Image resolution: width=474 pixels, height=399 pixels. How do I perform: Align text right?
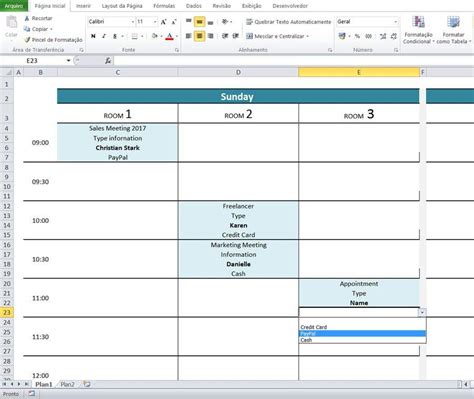coord(210,36)
